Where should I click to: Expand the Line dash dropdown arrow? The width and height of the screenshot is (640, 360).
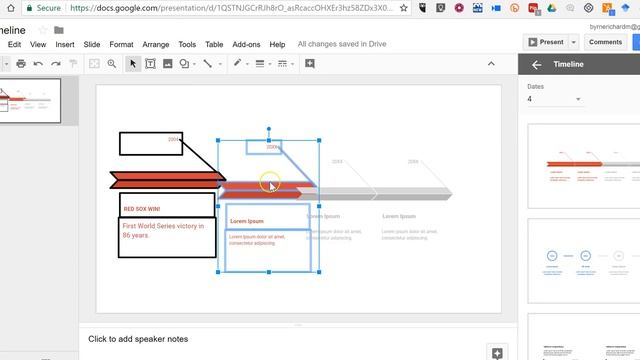click(293, 64)
